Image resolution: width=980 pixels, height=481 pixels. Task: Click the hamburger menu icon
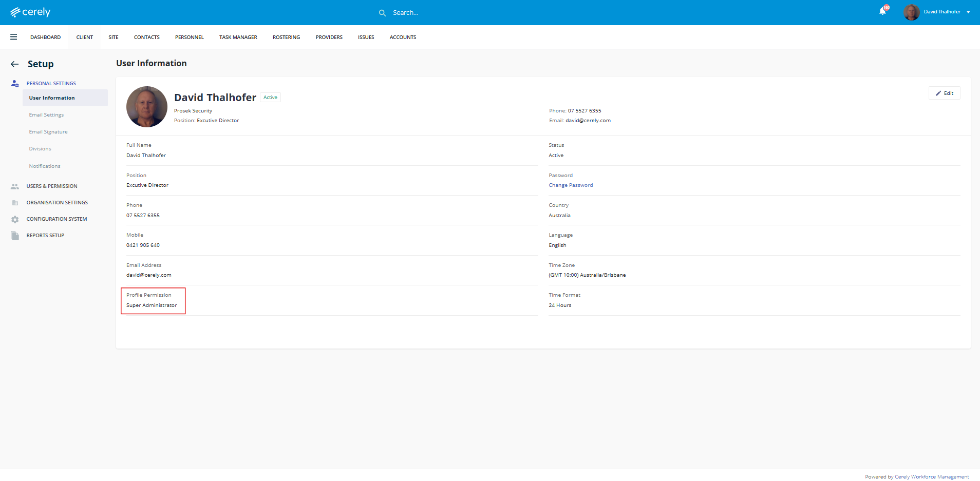(14, 37)
